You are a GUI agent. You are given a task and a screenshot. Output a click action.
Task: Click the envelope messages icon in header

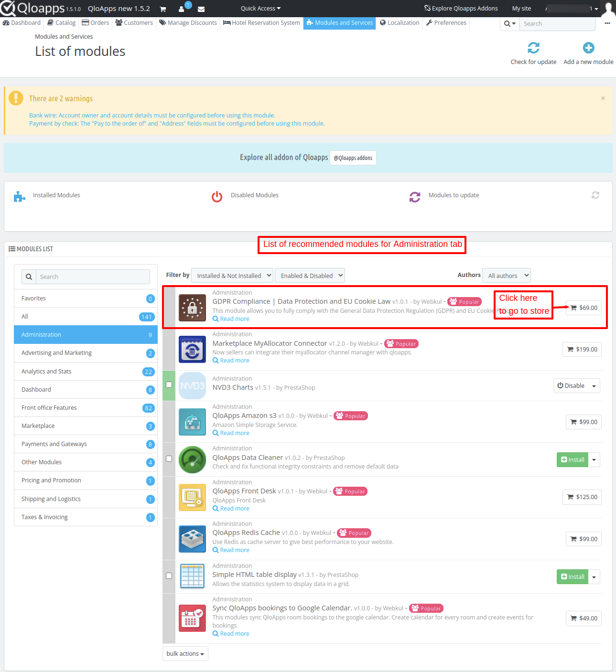click(x=201, y=9)
